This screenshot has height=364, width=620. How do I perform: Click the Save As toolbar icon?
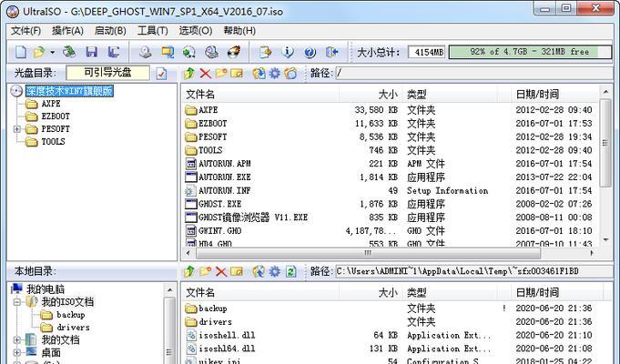[x=114, y=52]
